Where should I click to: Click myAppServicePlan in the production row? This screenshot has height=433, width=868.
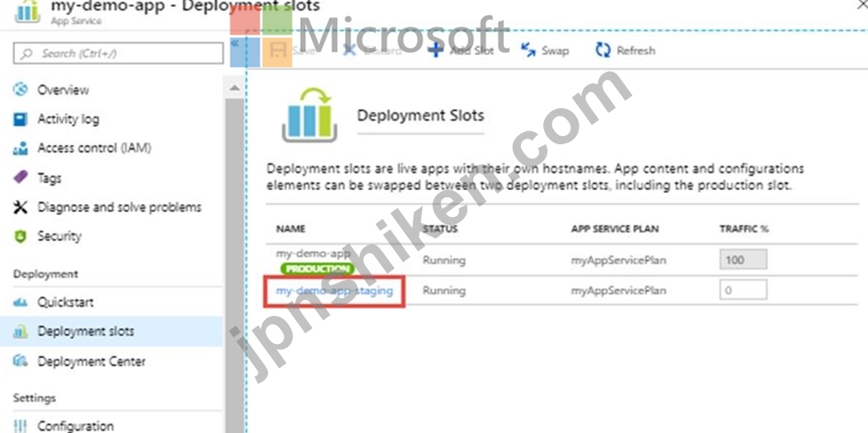click(x=618, y=260)
